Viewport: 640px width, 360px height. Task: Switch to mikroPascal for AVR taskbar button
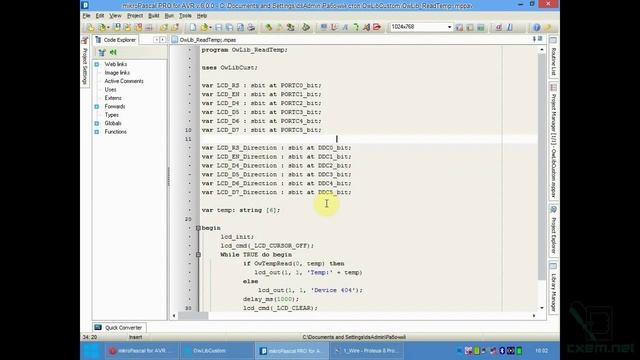141,351
